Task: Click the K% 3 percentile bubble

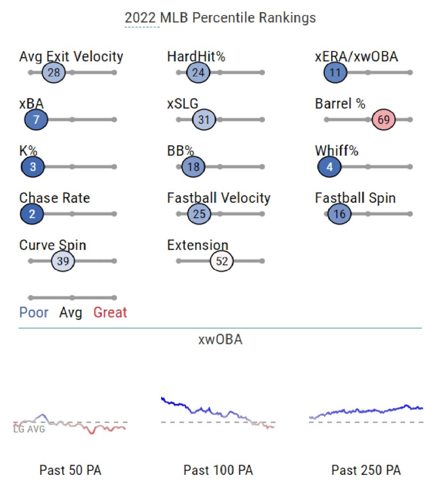Action: [33, 167]
